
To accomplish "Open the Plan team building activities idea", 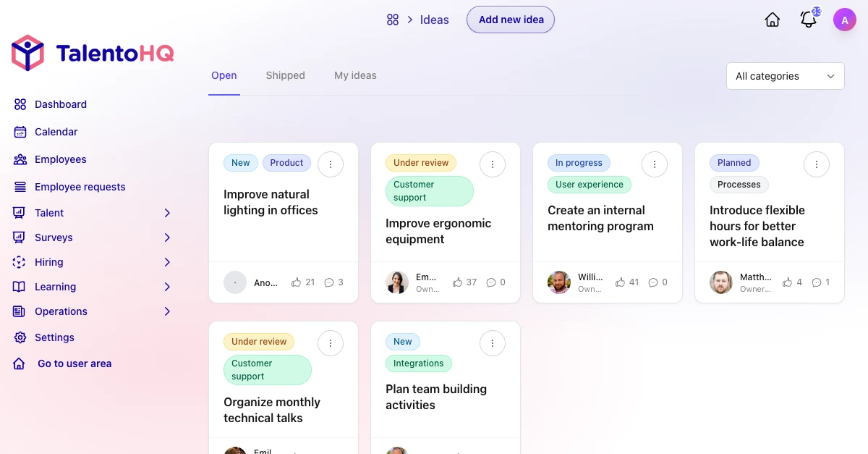I will tap(436, 397).
